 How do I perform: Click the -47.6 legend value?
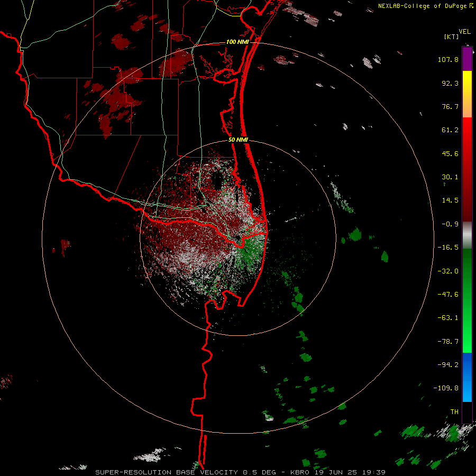448,295
